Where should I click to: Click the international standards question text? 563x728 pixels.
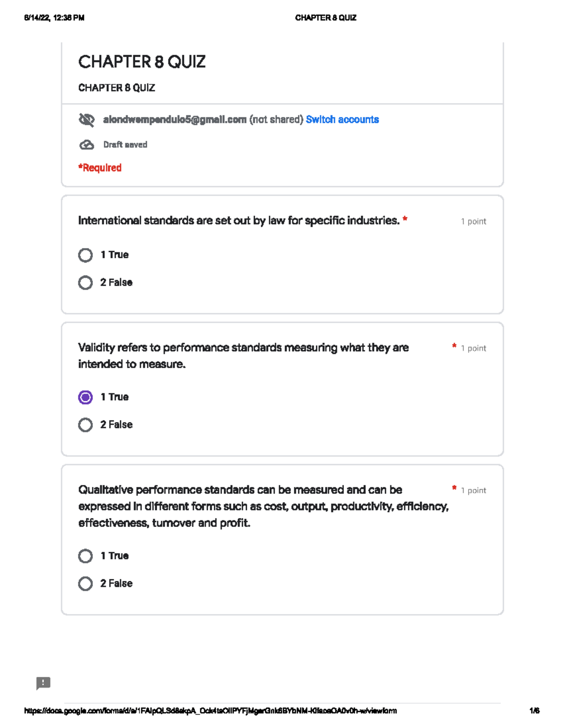(238, 220)
